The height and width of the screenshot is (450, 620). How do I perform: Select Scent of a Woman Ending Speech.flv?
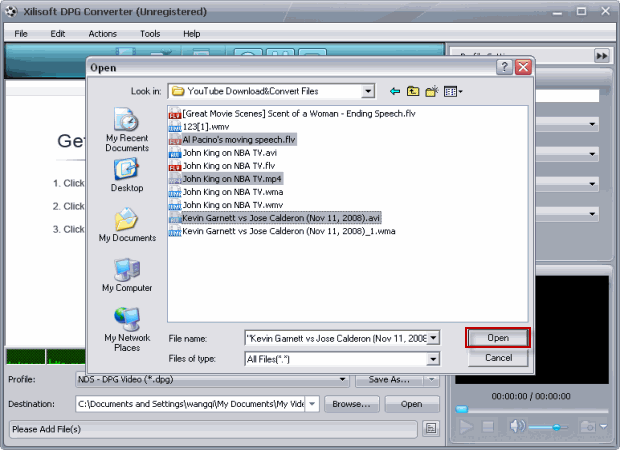point(292,114)
